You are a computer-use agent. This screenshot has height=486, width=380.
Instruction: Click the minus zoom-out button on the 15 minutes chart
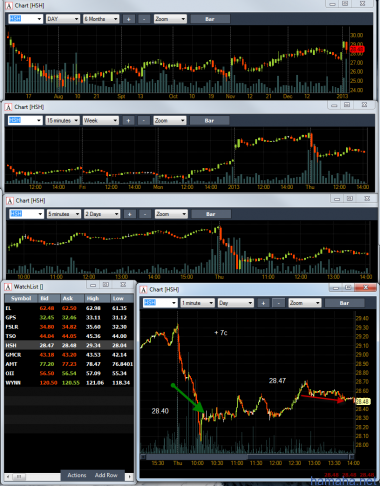pyautogui.click(x=144, y=121)
